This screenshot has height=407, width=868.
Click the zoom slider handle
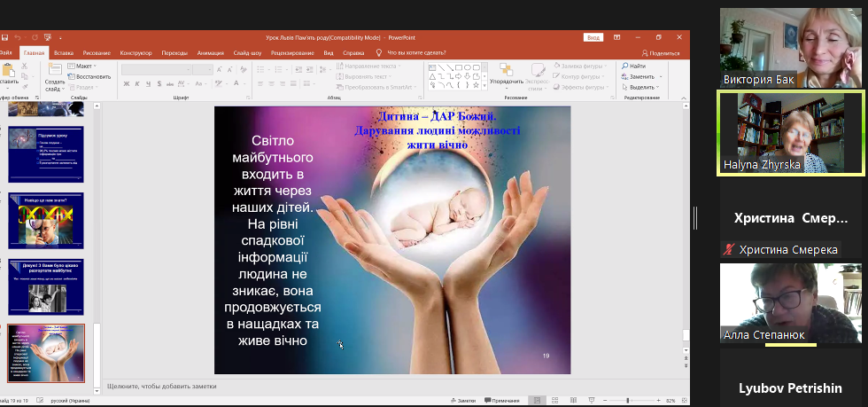coord(628,400)
